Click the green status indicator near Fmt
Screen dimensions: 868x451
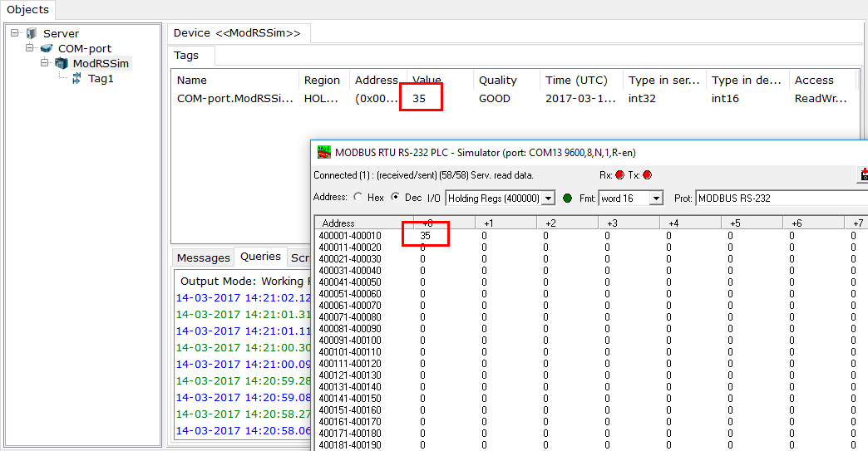567,198
